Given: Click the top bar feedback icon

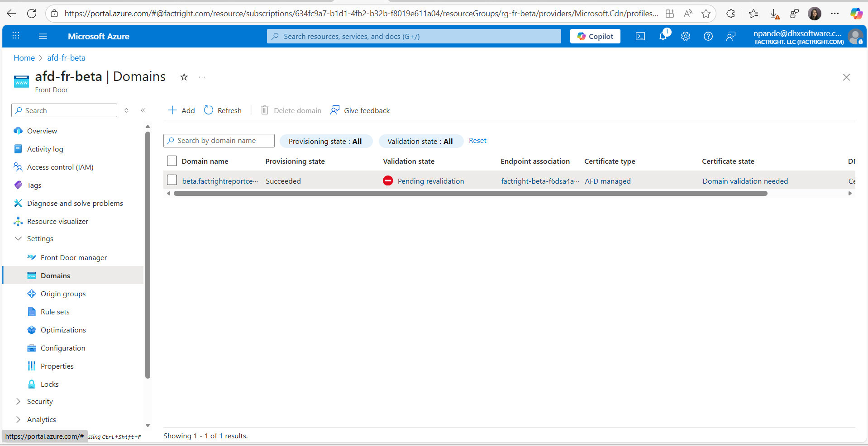Looking at the screenshot, I should click(x=731, y=36).
